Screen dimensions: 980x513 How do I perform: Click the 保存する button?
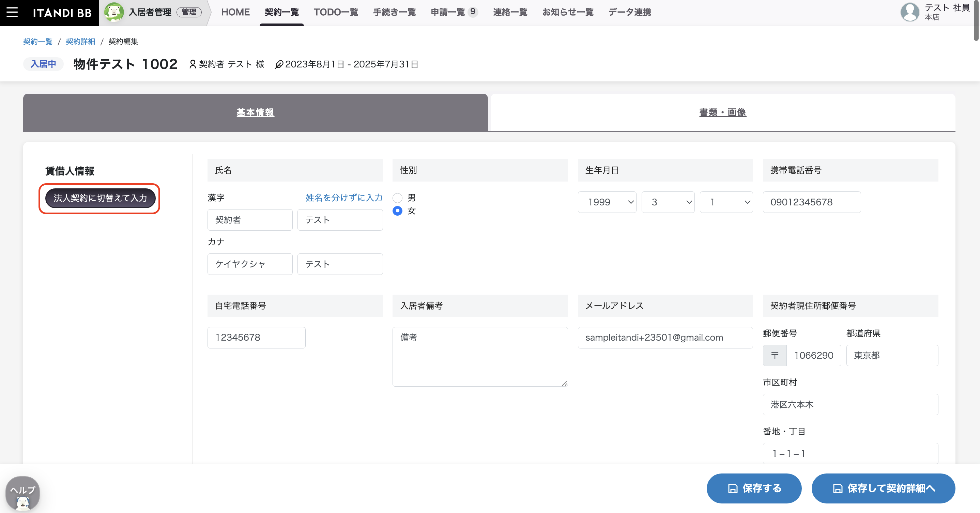click(x=754, y=488)
